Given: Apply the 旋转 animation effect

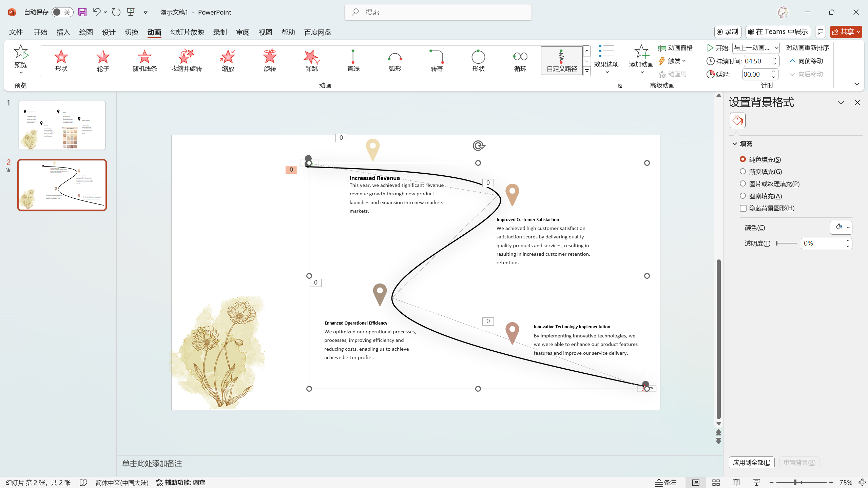Looking at the screenshot, I should coord(270,61).
